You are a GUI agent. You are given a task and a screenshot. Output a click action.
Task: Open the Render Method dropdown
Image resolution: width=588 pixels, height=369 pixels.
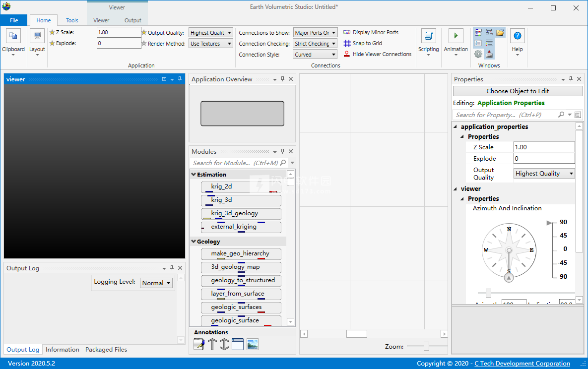pyautogui.click(x=211, y=44)
